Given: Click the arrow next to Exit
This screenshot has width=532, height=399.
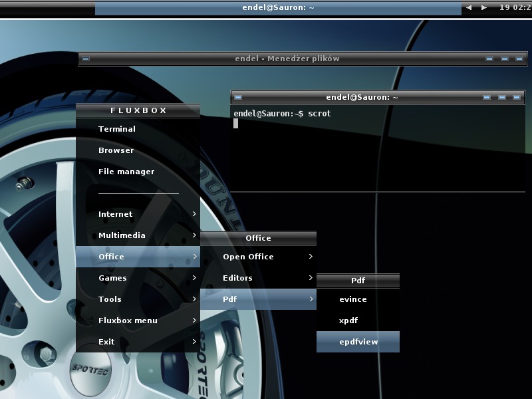Looking at the screenshot, I should click(194, 341).
